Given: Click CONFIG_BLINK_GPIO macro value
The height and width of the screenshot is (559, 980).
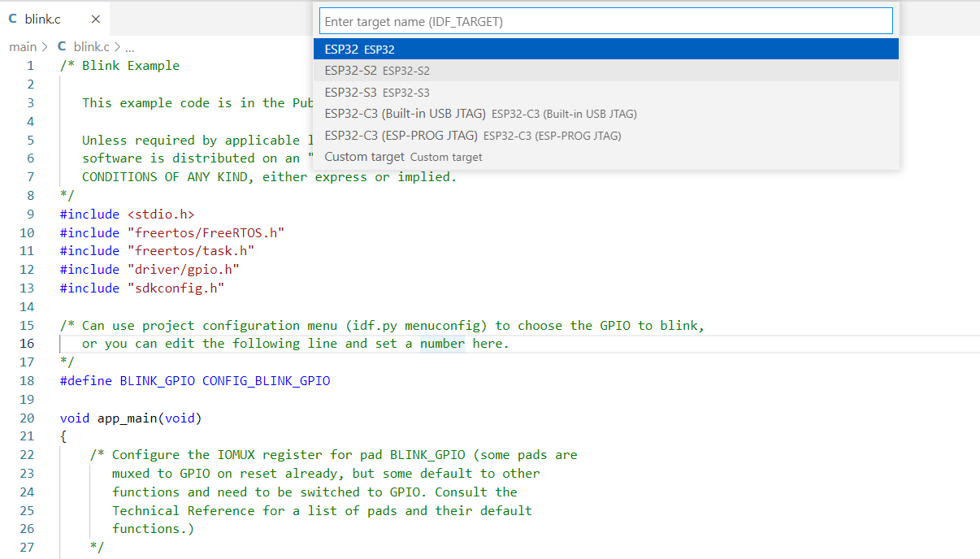Looking at the screenshot, I should coord(267,381).
